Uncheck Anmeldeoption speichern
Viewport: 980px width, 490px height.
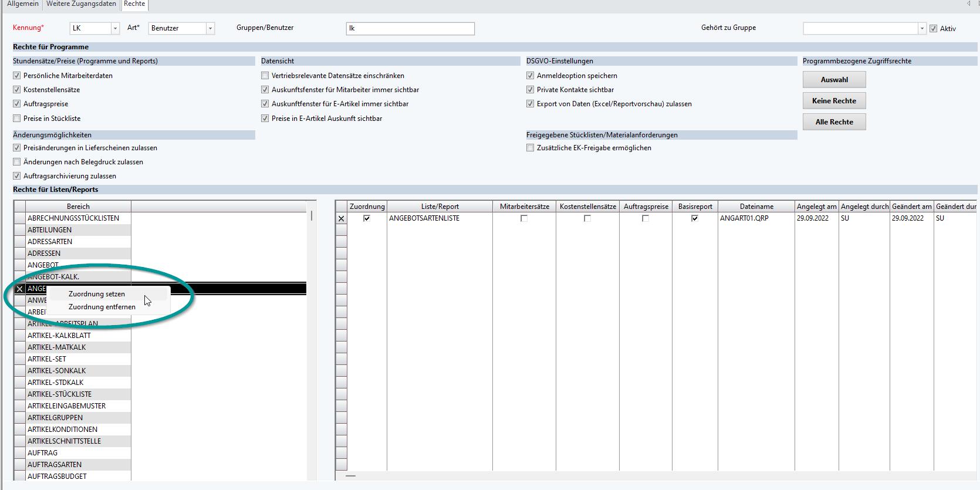[x=530, y=76]
